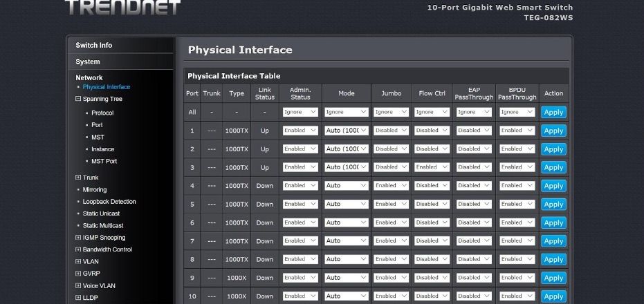The image size is (644, 304).
Task: Open Admin Status dropdown for port 1
Action: (300, 131)
